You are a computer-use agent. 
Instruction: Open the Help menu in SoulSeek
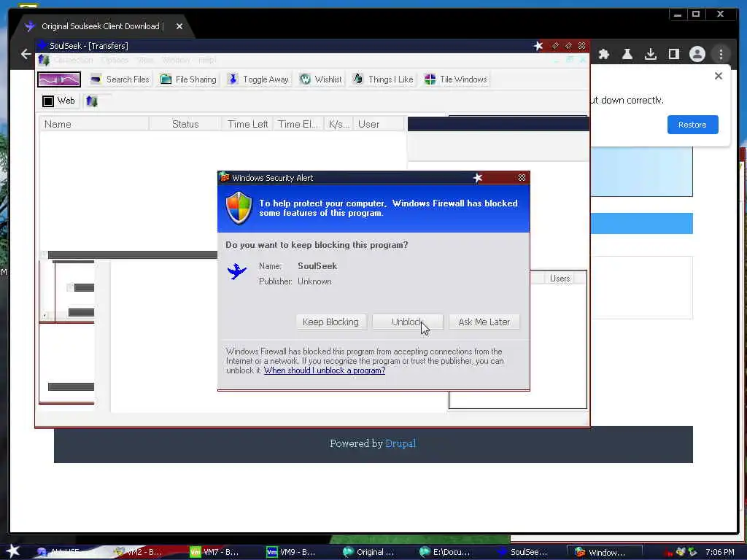206,60
